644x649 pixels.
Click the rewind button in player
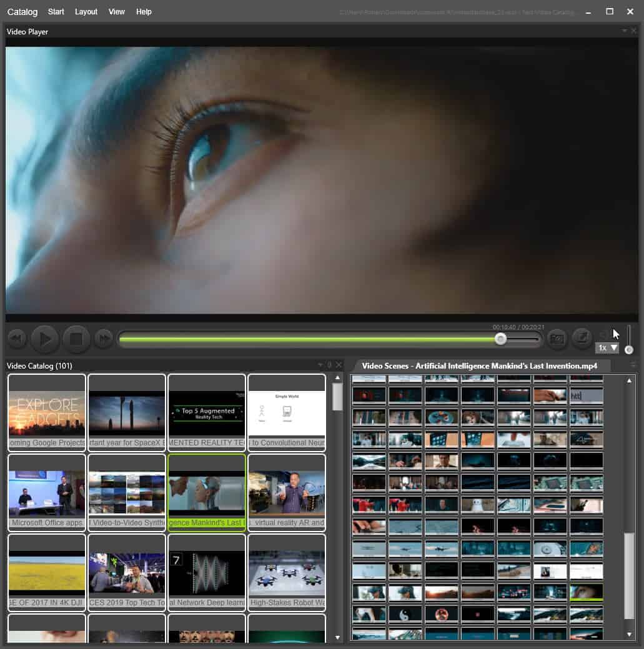point(17,339)
